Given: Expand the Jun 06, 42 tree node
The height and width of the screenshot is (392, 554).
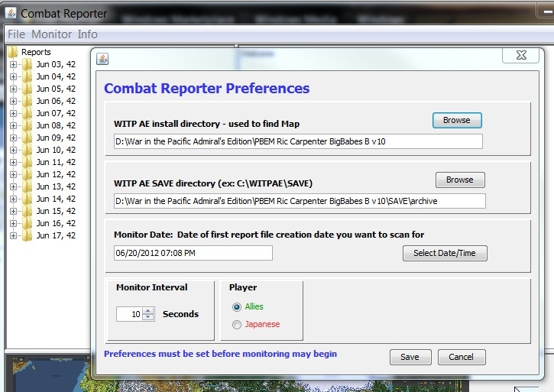Looking at the screenshot, I should click(14, 101).
